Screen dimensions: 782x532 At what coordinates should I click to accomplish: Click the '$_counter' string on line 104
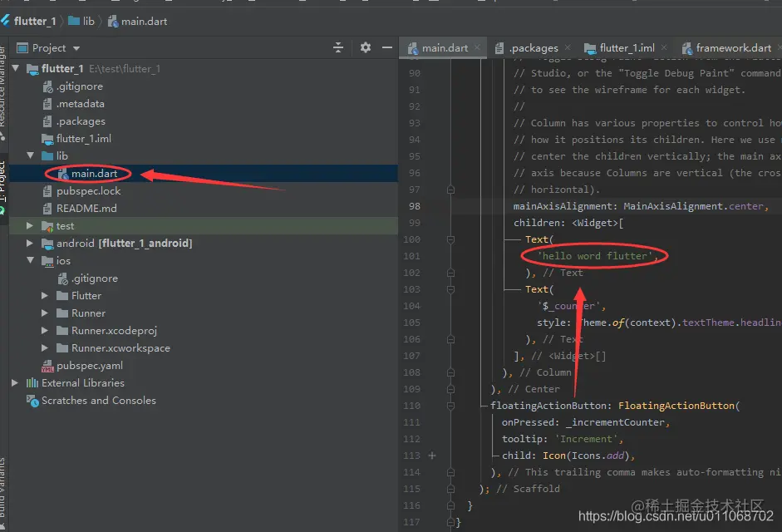pyautogui.click(x=568, y=306)
